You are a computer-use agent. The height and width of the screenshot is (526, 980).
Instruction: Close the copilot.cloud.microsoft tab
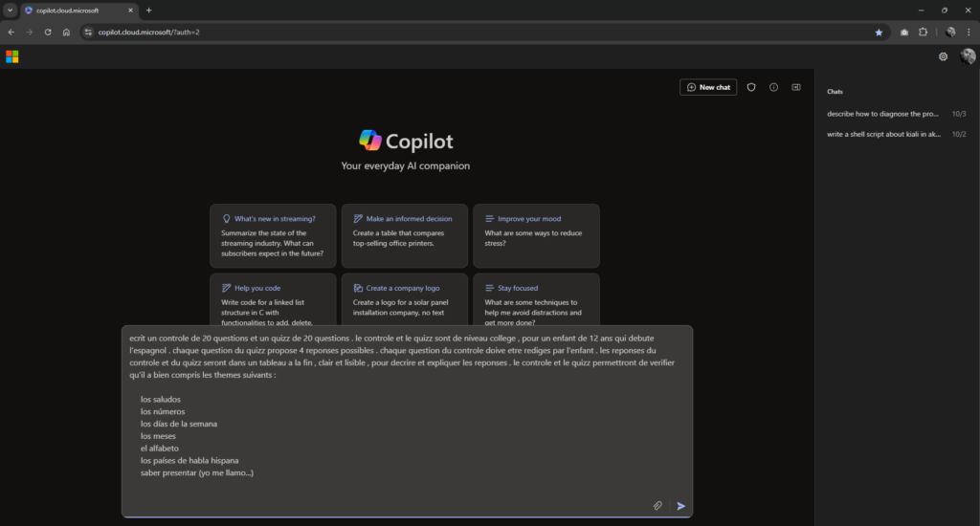(x=130, y=10)
